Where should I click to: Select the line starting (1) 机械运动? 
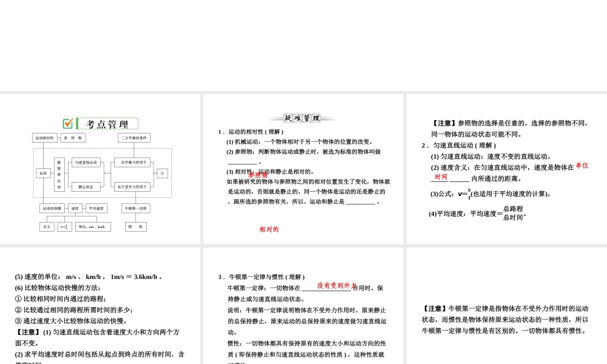[x=300, y=141]
